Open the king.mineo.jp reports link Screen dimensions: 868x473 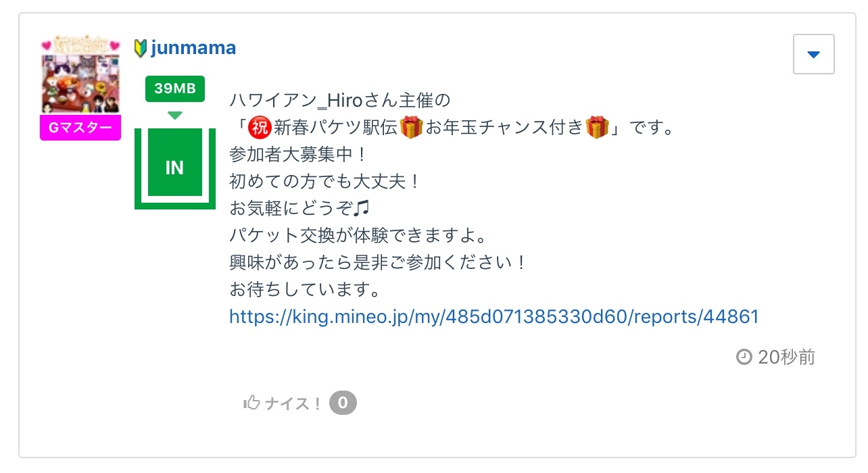[x=493, y=316]
